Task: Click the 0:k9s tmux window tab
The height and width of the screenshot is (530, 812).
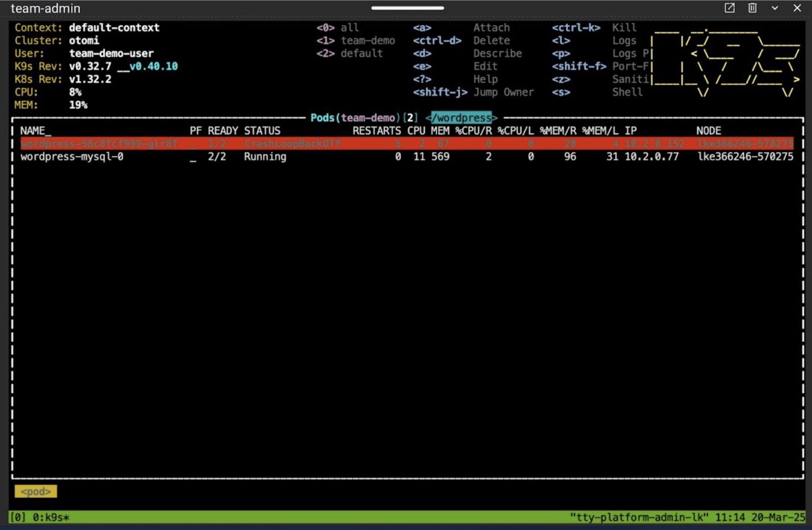Action: [x=50, y=517]
